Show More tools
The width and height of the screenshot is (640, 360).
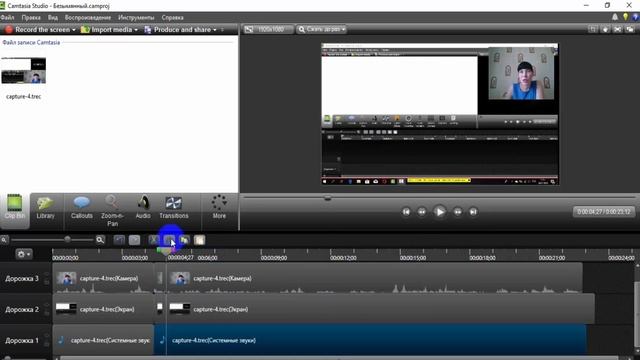pos(219,207)
